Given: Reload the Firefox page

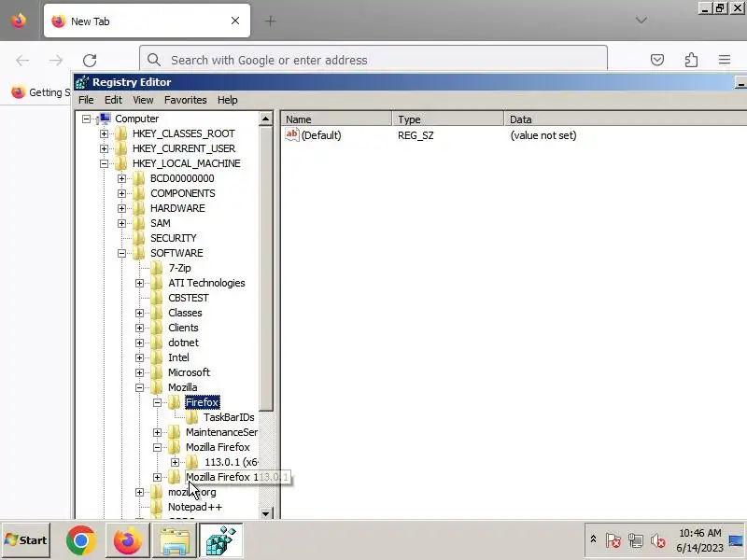Looking at the screenshot, I should tap(90, 61).
